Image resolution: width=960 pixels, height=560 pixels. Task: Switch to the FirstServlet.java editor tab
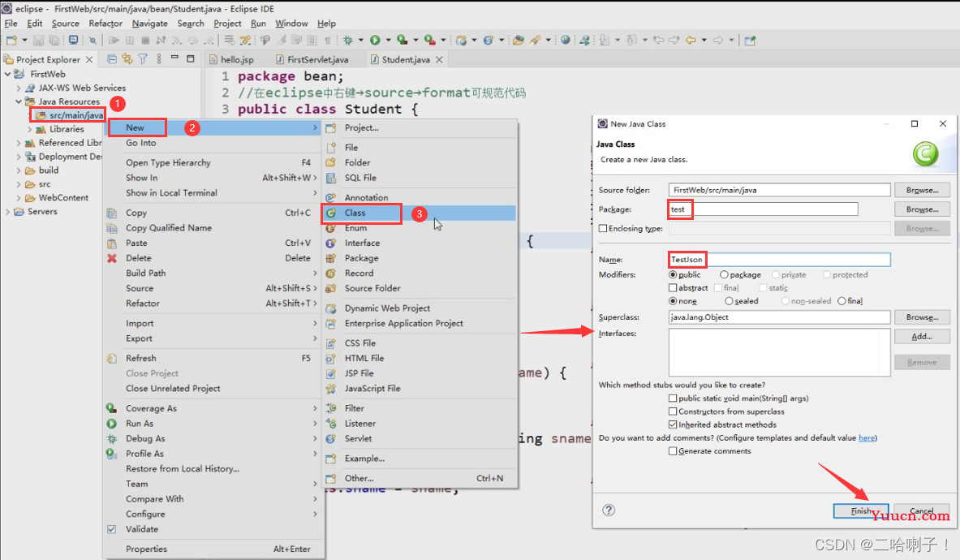[316, 59]
